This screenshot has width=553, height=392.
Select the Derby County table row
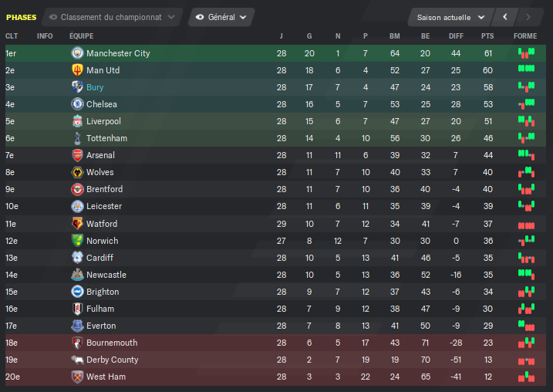276,360
